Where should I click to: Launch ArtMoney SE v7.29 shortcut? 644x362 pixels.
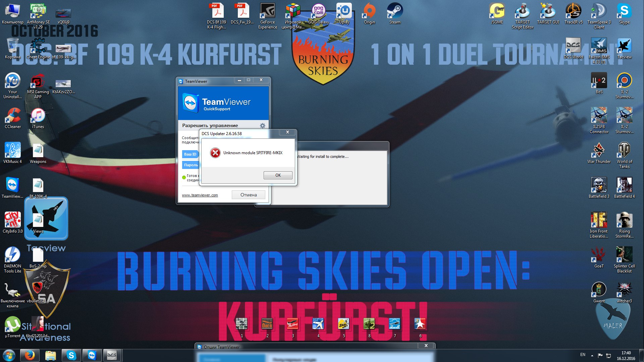click(38, 16)
